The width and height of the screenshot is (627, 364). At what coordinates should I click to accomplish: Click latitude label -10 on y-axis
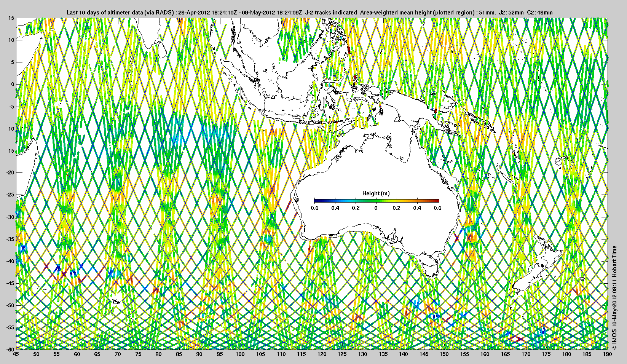coord(10,128)
